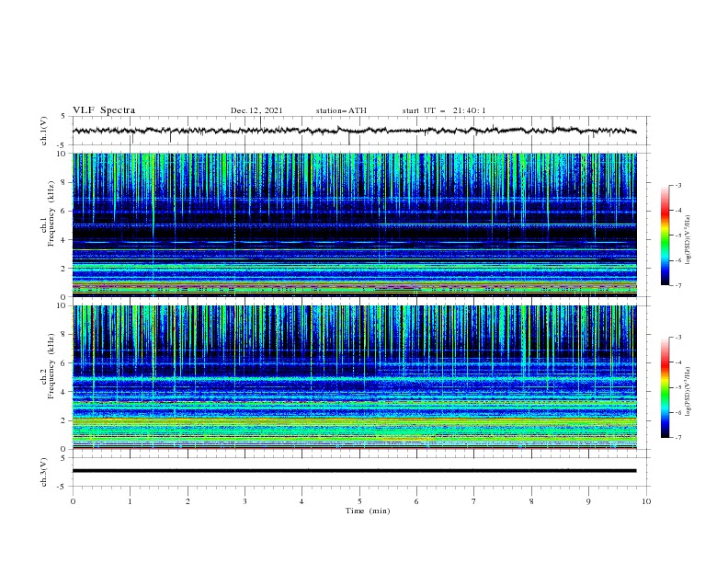Click the "7" tick on the time axis
This screenshot has width=728, height=563.
pyautogui.click(x=474, y=501)
